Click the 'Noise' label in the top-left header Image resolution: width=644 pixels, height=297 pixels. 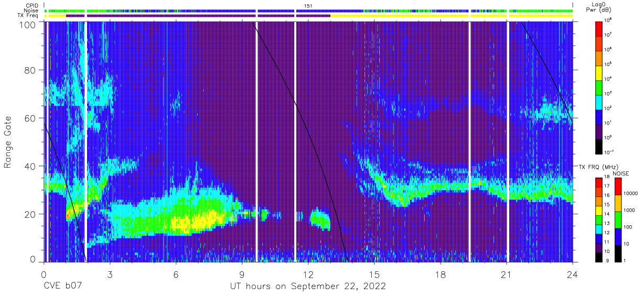pos(32,11)
